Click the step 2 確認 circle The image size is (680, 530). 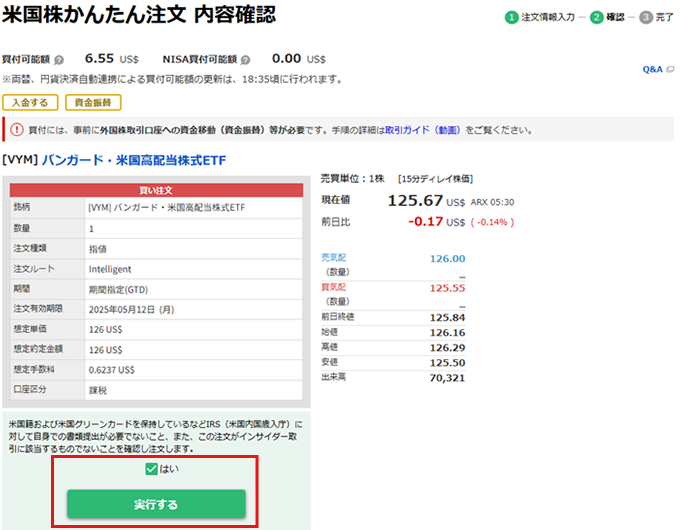(x=596, y=17)
